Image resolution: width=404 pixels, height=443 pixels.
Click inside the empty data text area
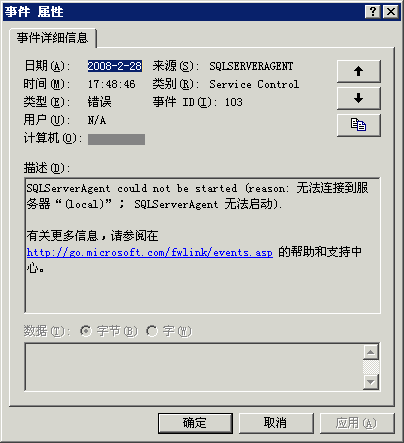[x=194, y=367]
